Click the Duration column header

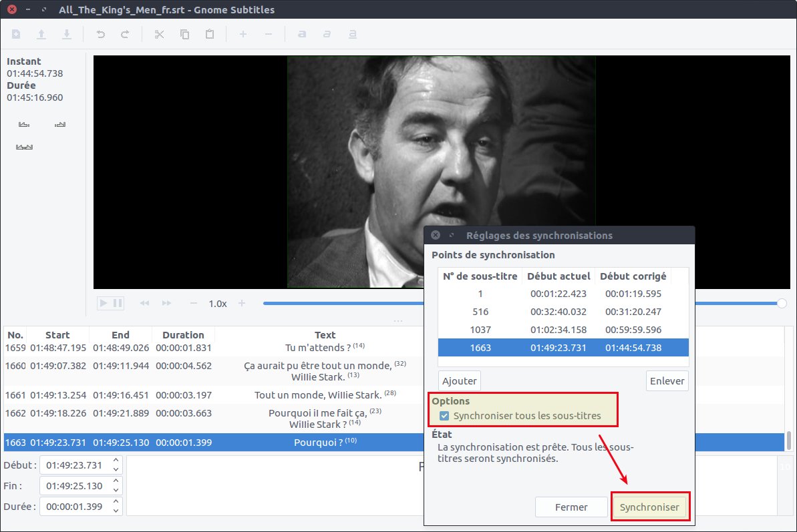click(183, 335)
